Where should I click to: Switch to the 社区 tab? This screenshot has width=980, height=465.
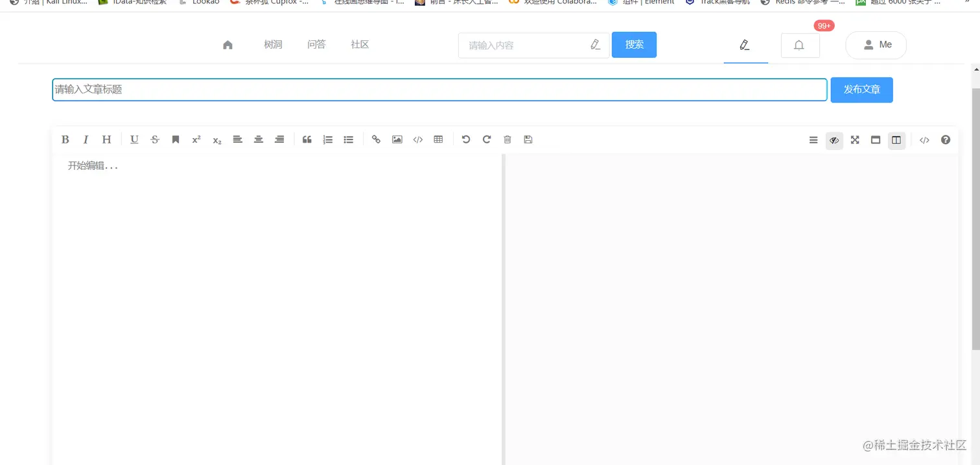coord(360,45)
